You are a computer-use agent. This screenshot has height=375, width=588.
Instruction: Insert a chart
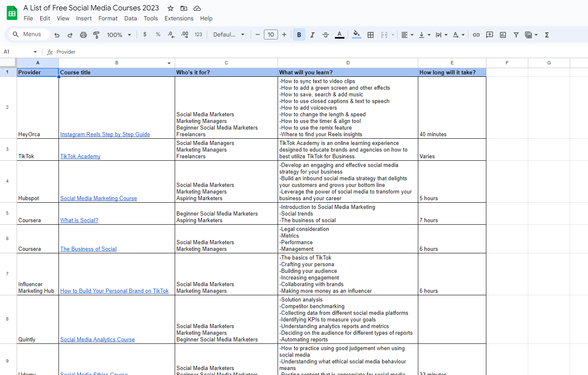[503, 35]
